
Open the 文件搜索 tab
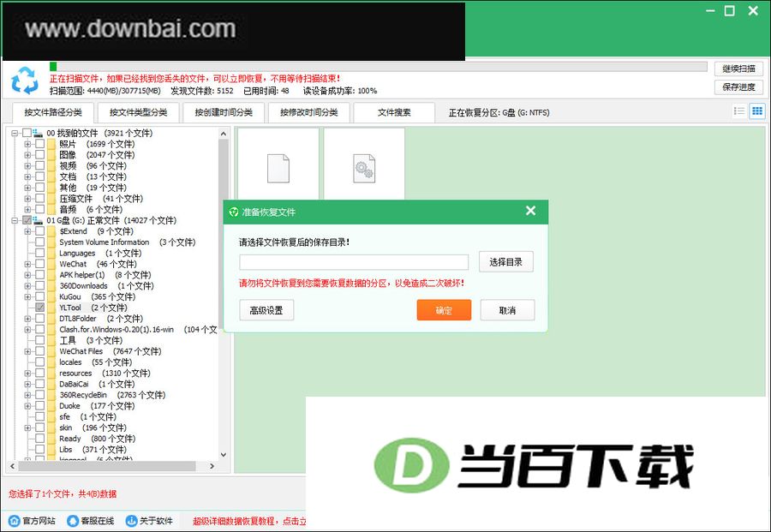pyautogui.click(x=394, y=112)
